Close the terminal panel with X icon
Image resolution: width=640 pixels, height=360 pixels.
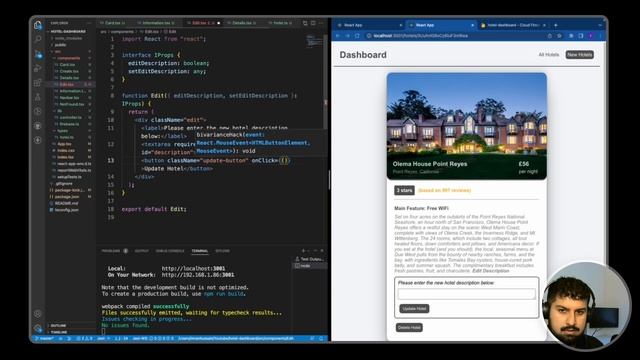click(x=322, y=251)
